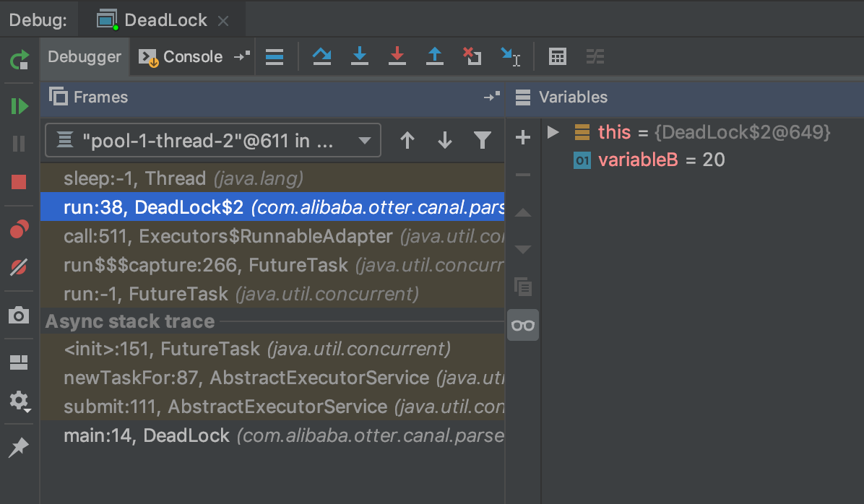This screenshot has width=864, height=504.
Task: Resume the program execution
Action: click(20, 107)
